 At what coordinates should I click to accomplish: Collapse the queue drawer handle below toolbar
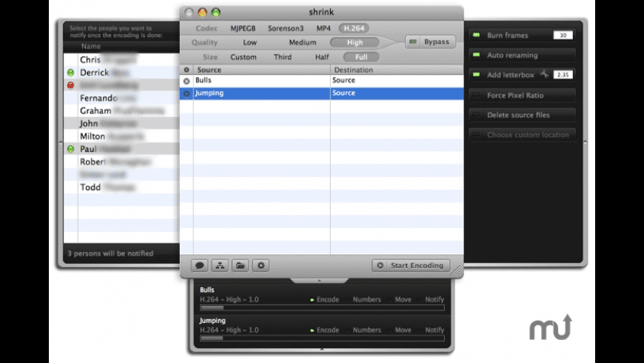[319, 281]
